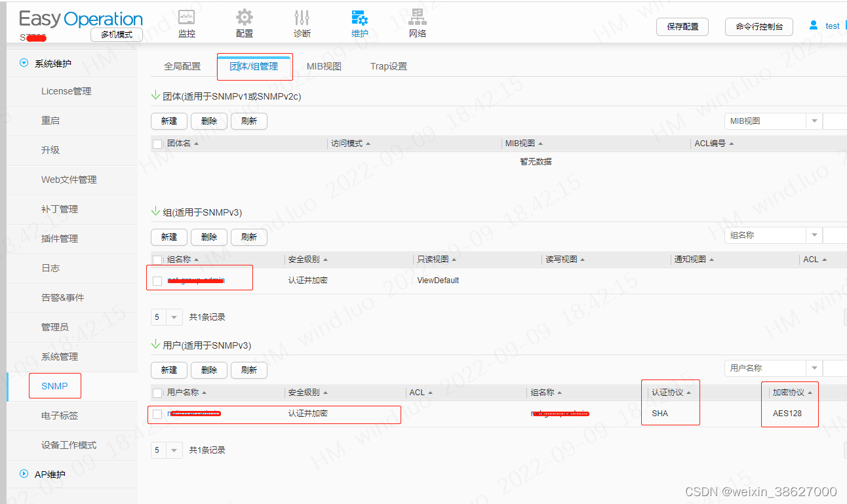This screenshot has width=847, height=504.
Task: Click the test username link
Action: pyautogui.click(x=832, y=26)
